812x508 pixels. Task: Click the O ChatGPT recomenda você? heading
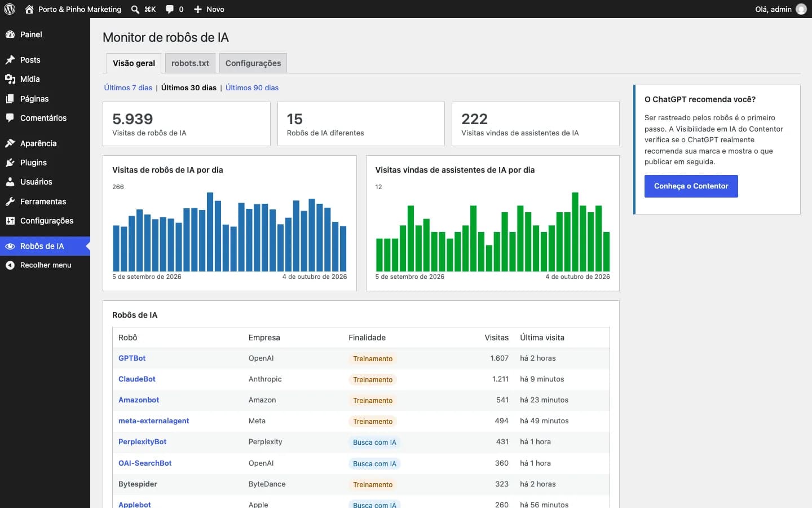[700, 99]
